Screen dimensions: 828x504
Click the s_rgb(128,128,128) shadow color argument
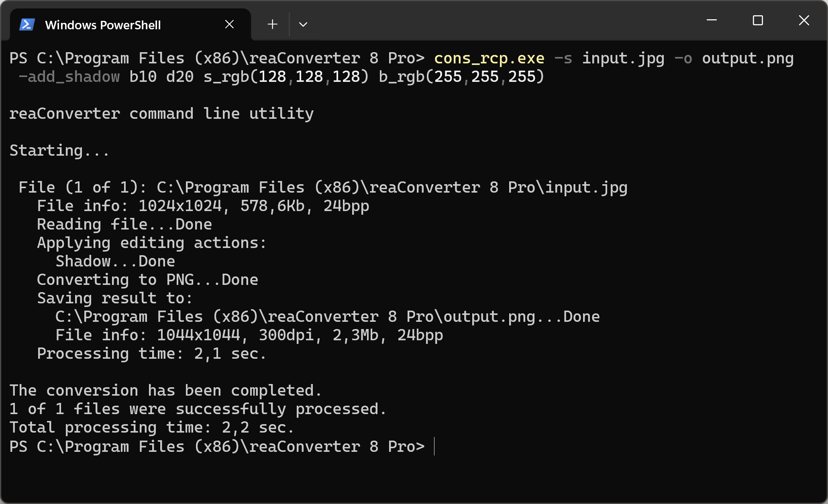[x=286, y=77]
